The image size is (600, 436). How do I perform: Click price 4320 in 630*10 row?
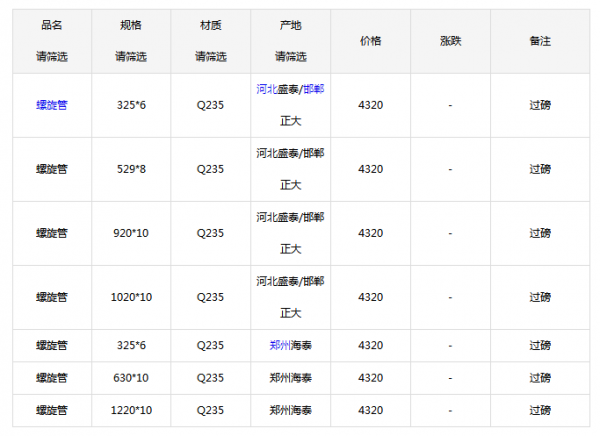[370, 378]
